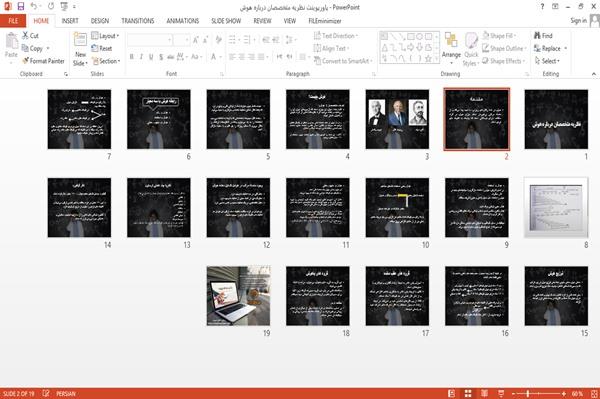
Task: Open the Arrange tool
Action: coord(451,46)
